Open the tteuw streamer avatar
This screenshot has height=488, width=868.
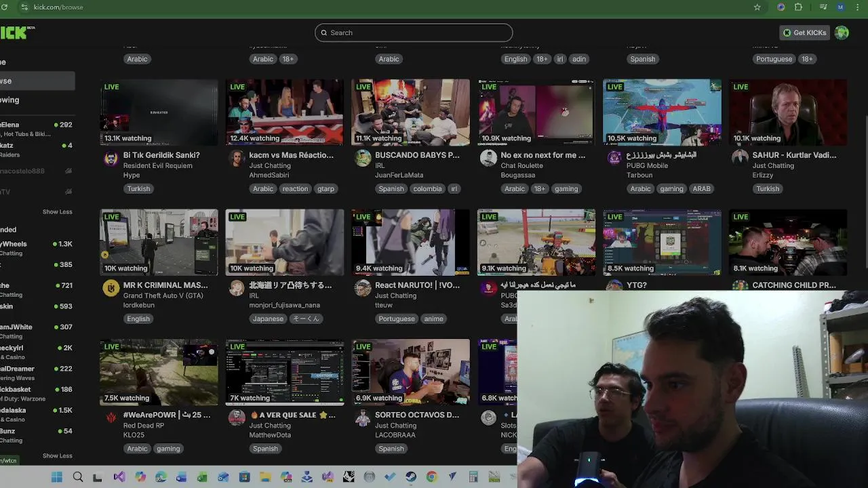coord(363,288)
